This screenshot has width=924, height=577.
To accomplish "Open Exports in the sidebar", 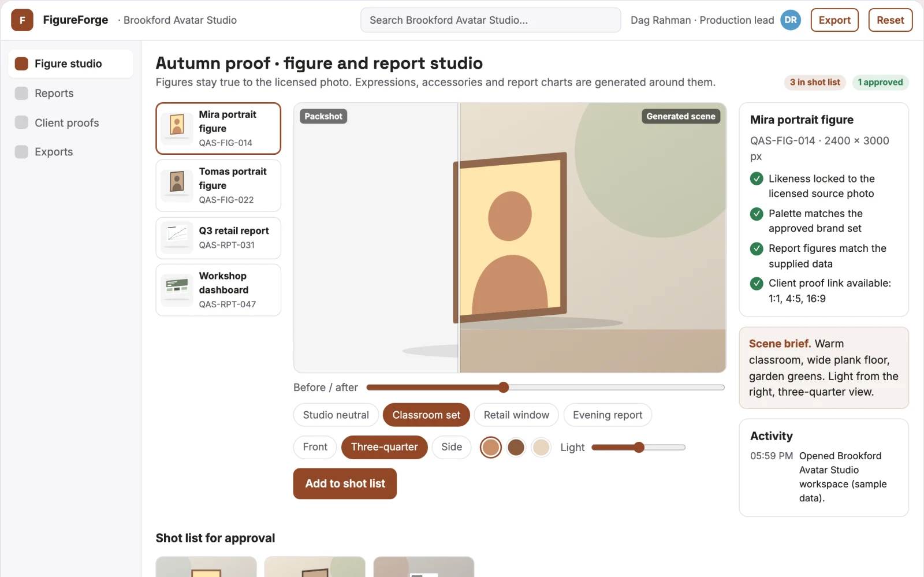I will tap(71, 152).
